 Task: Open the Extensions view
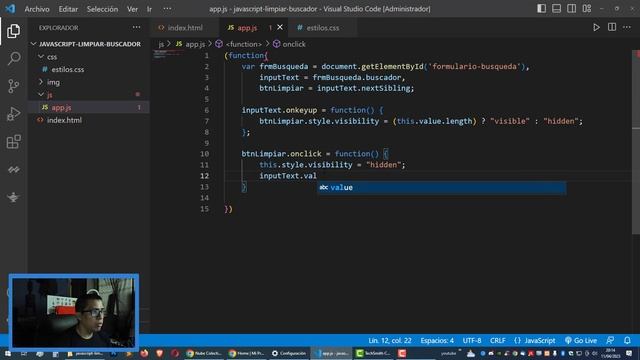point(13,142)
